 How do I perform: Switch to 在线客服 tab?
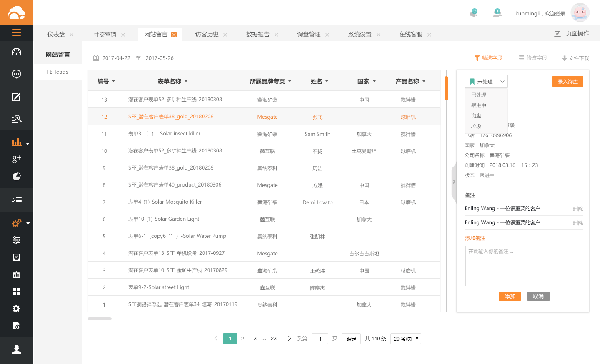(411, 34)
